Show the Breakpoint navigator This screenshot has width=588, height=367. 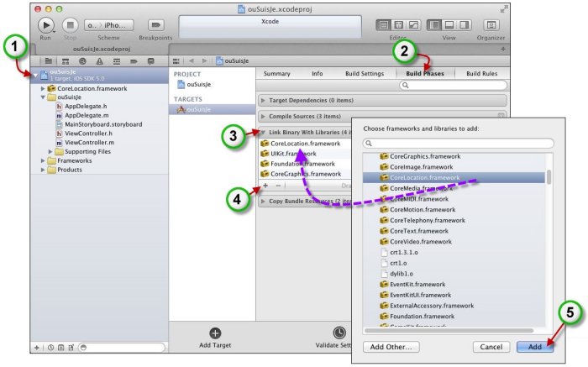tap(134, 61)
